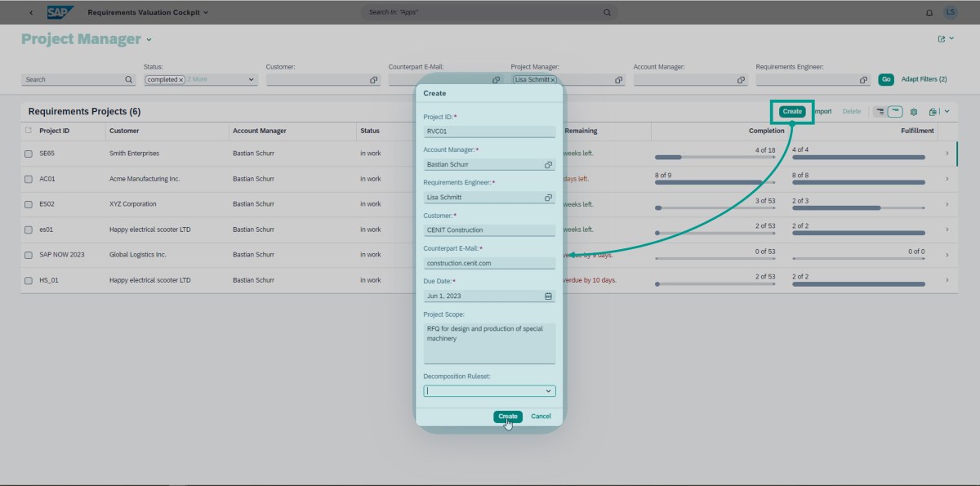Show the 2 More status tokens

[x=197, y=80]
